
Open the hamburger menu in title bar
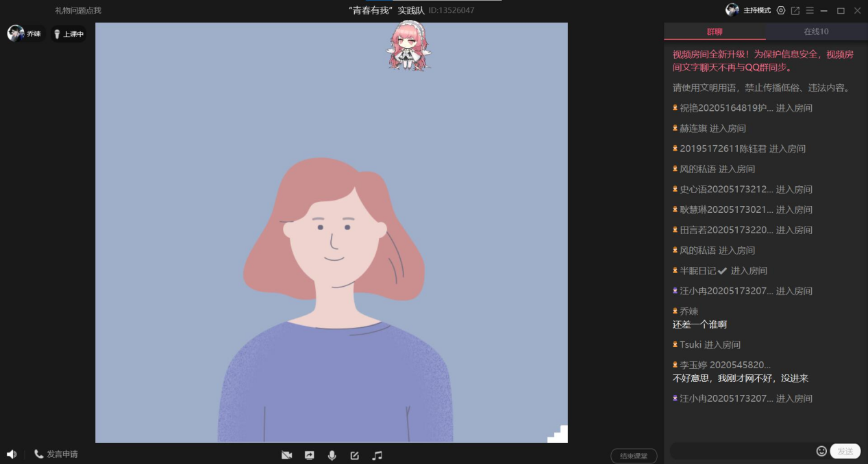[x=810, y=10]
